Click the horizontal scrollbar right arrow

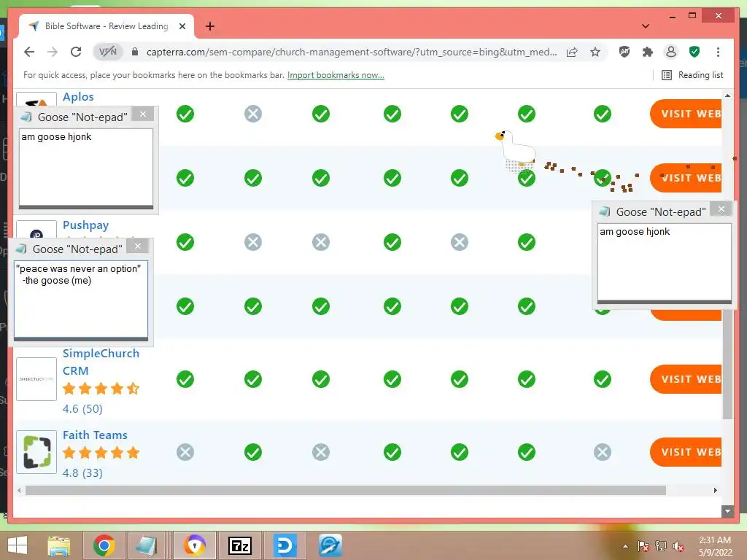click(715, 491)
